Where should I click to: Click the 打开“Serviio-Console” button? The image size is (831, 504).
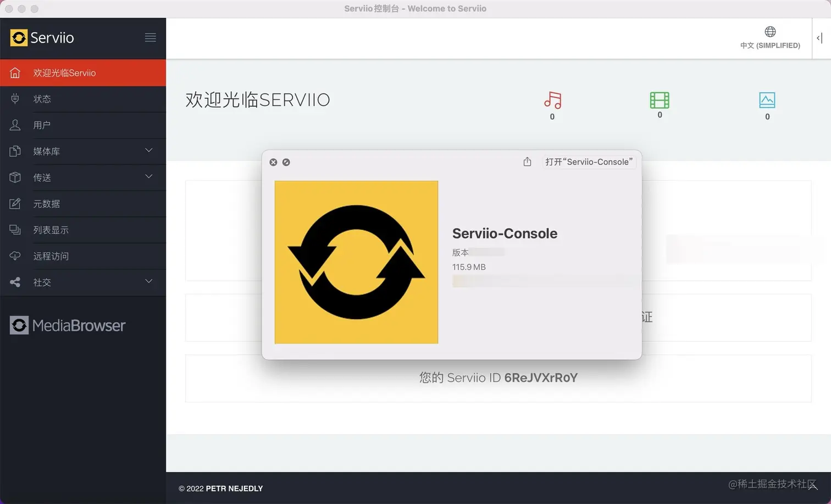pyautogui.click(x=589, y=162)
